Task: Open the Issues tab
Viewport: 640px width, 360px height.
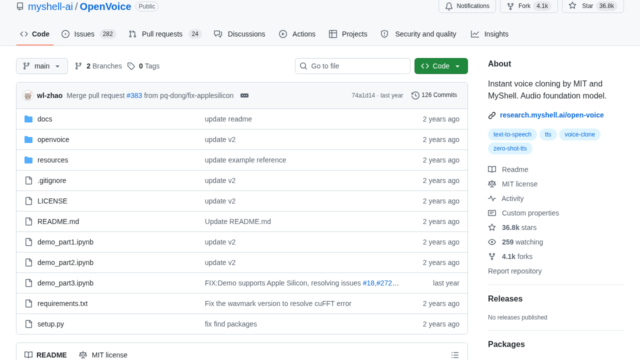Action: 88,34
